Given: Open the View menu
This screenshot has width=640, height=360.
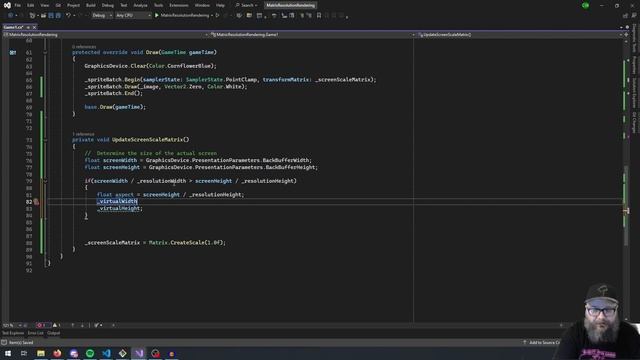Looking at the screenshot, I should pyautogui.click(x=44, y=5).
